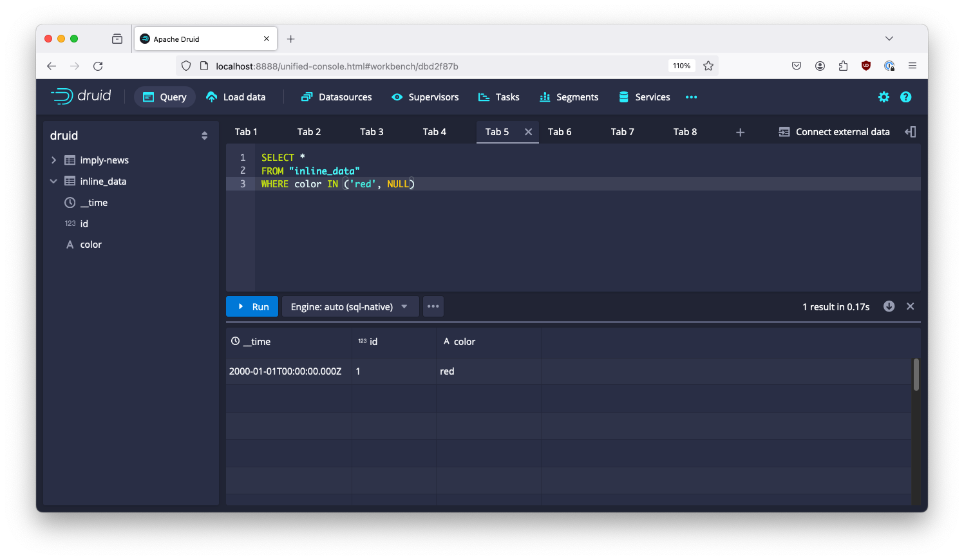Collapse the right side panel icon
Image resolution: width=964 pixels, height=560 pixels.
(x=910, y=131)
